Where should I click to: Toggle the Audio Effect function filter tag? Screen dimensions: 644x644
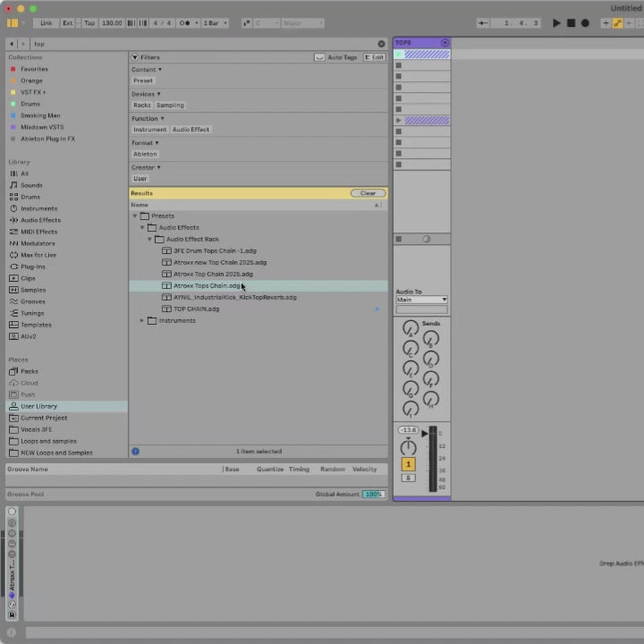tap(191, 130)
